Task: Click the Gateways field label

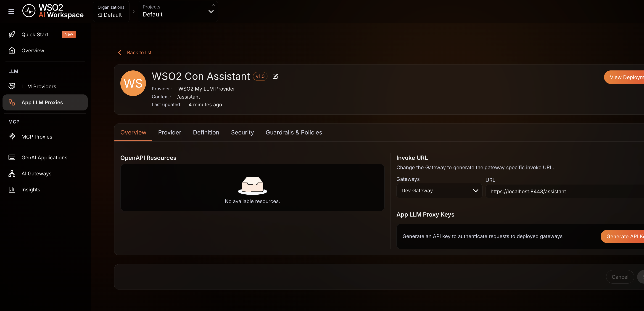Action: click(x=408, y=179)
